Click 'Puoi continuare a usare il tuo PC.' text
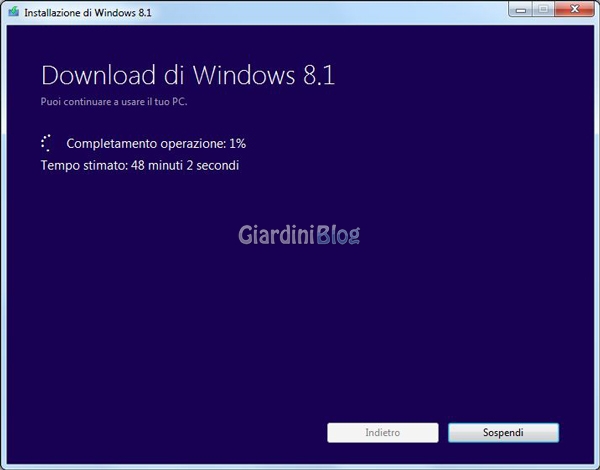The image size is (600, 470). pyautogui.click(x=114, y=102)
